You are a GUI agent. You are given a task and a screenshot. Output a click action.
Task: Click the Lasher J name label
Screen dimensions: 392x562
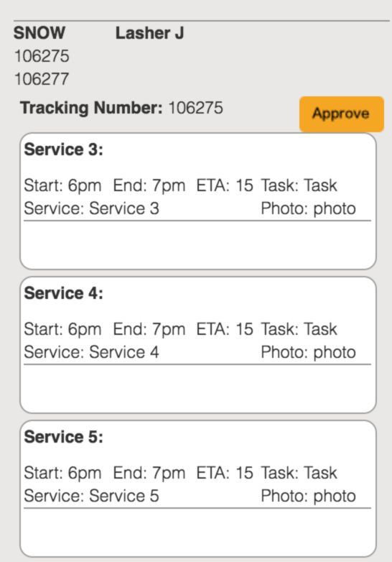click(x=149, y=33)
